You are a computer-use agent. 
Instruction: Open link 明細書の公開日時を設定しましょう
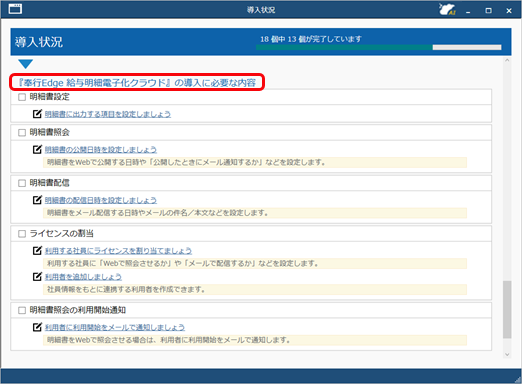(x=101, y=150)
